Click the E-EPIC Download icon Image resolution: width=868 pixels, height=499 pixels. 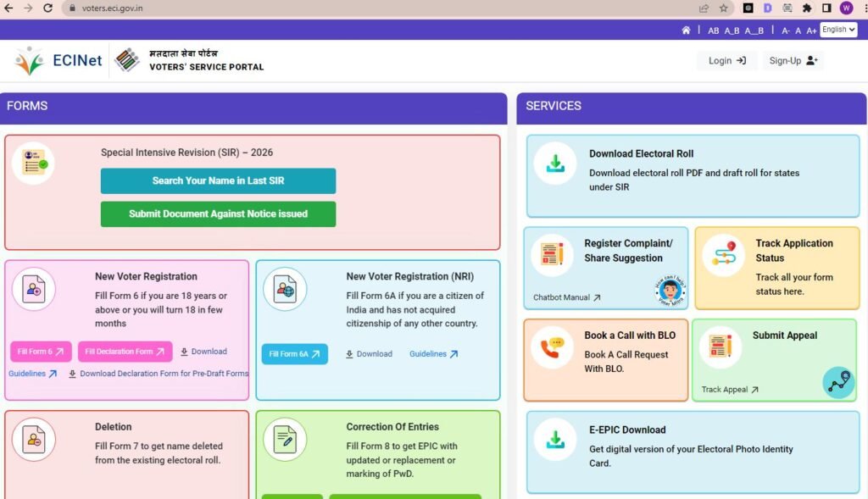(555, 440)
